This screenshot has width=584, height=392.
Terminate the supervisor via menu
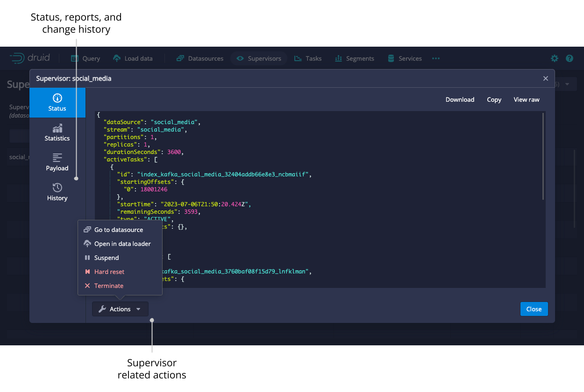pos(108,286)
